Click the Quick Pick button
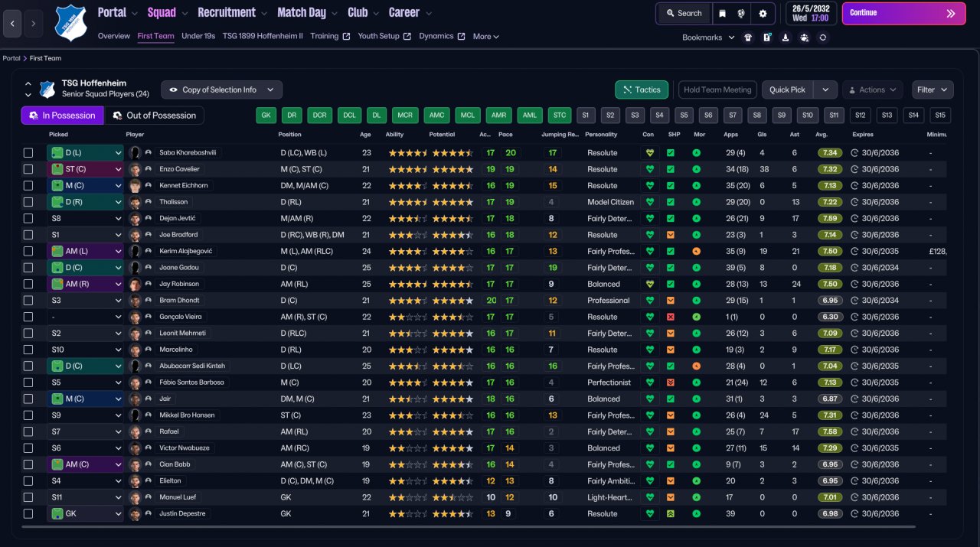The width and height of the screenshot is (980, 547). point(788,90)
